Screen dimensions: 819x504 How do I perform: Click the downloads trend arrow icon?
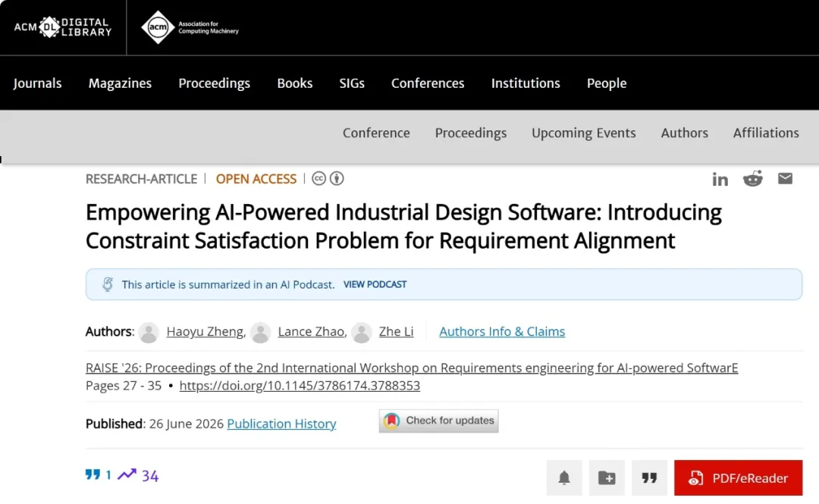point(127,474)
